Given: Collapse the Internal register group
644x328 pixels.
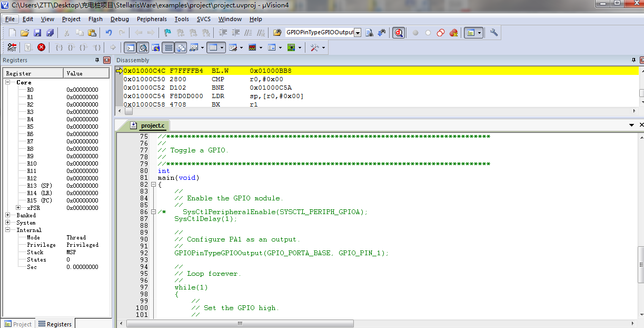Looking at the screenshot, I should pyautogui.click(x=8, y=230).
